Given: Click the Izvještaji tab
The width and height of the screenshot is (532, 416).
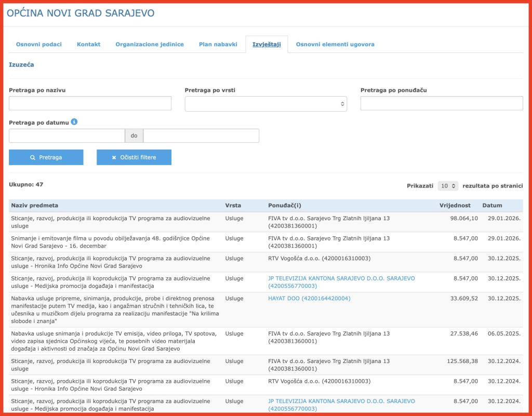Looking at the screenshot, I should (x=267, y=44).
